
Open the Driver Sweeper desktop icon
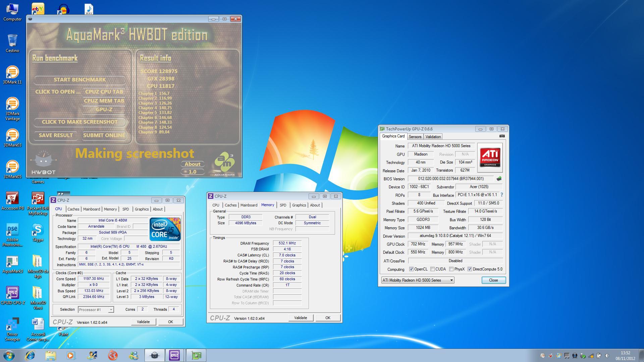tap(12, 329)
